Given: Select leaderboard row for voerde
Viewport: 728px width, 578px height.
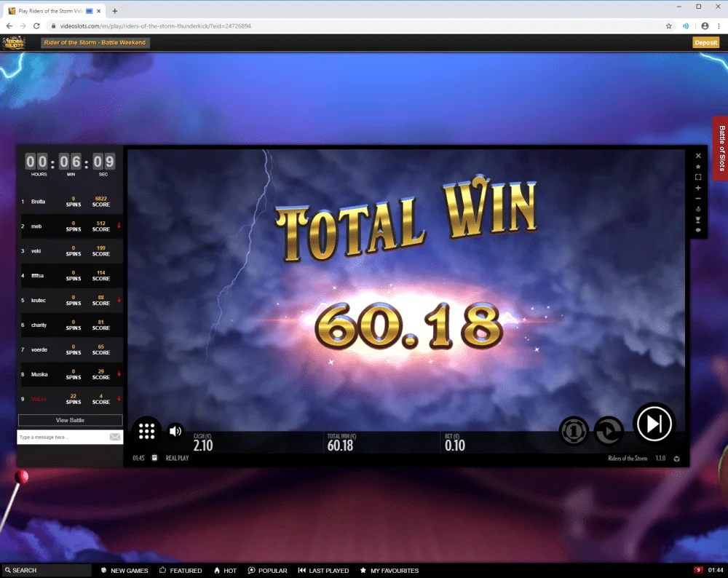Looking at the screenshot, I should click(x=71, y=349).
